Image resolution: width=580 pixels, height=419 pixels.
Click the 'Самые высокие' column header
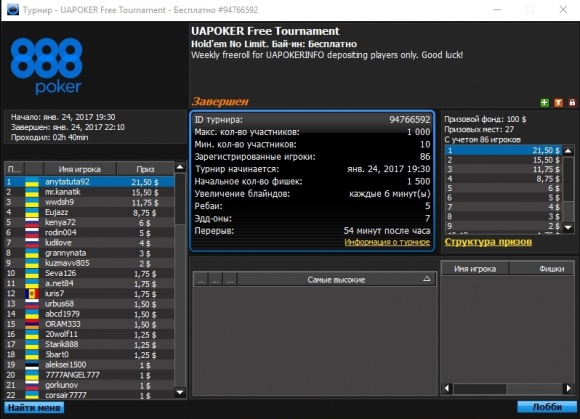(x=336, y=280)
